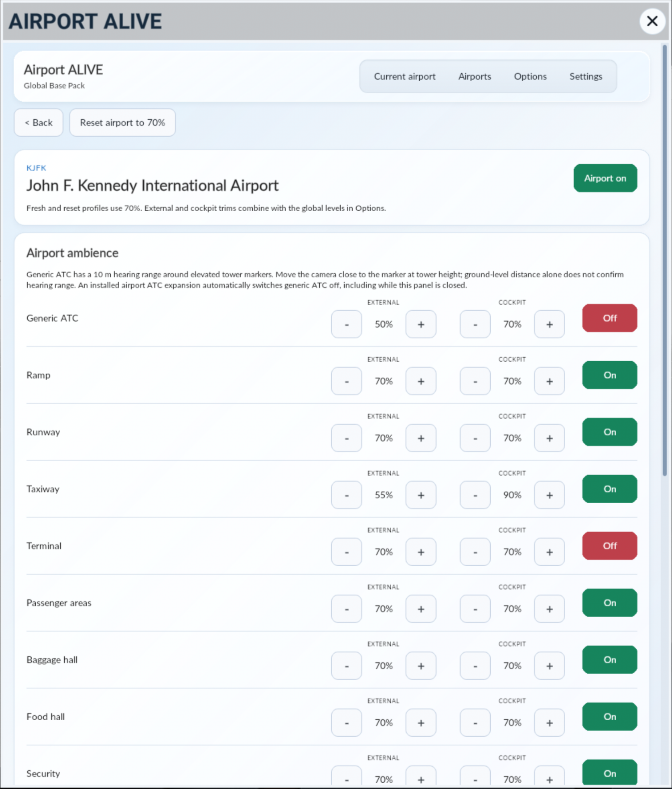Click the Back button
This screenshot has height=789, width=672.
pyautogui.click(x=38, y=122)
